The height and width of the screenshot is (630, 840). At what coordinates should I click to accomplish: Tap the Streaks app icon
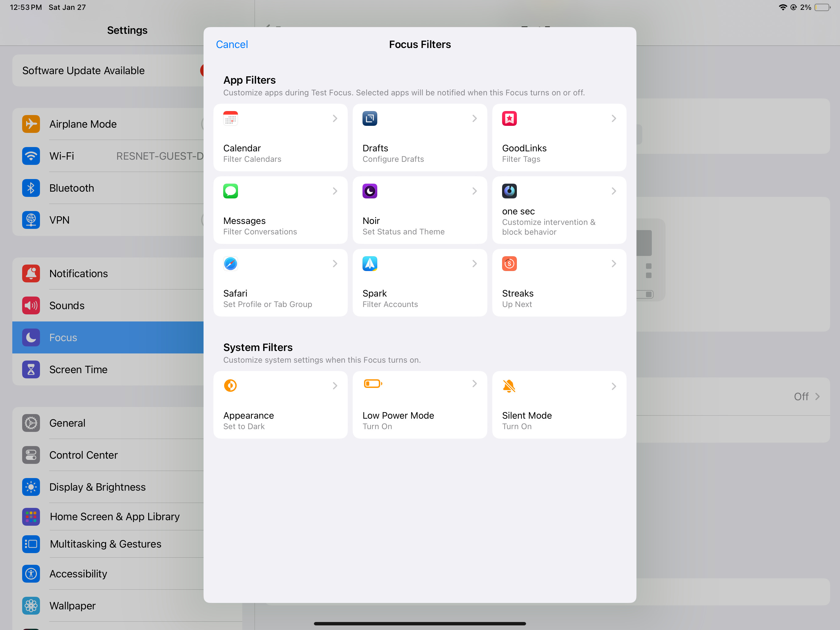(509, 264)
